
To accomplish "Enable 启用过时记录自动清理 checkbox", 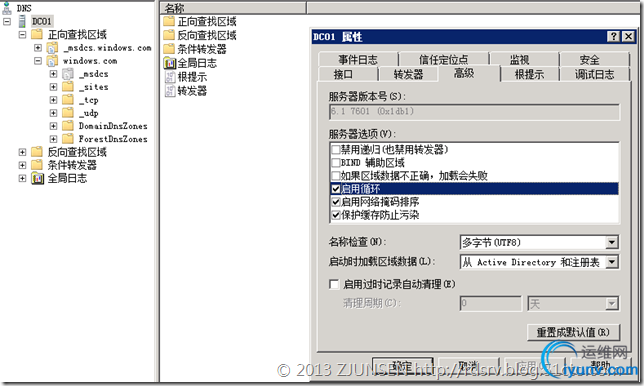I will 334,284.
